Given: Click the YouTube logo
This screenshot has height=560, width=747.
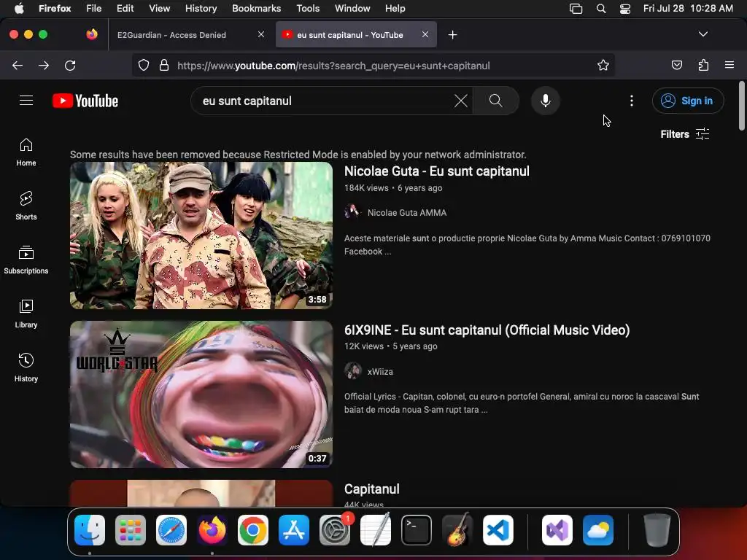Looking at the screenshot, I should [85, 101].
